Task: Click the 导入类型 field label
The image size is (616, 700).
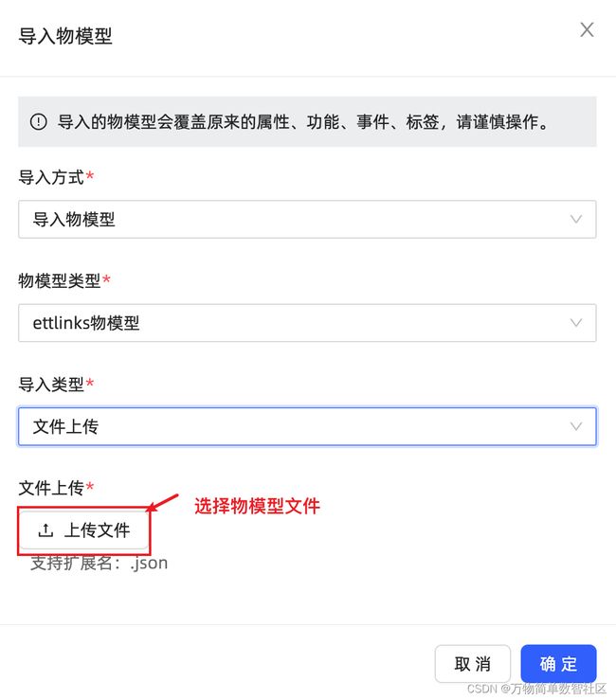Action: coord(51,385)
